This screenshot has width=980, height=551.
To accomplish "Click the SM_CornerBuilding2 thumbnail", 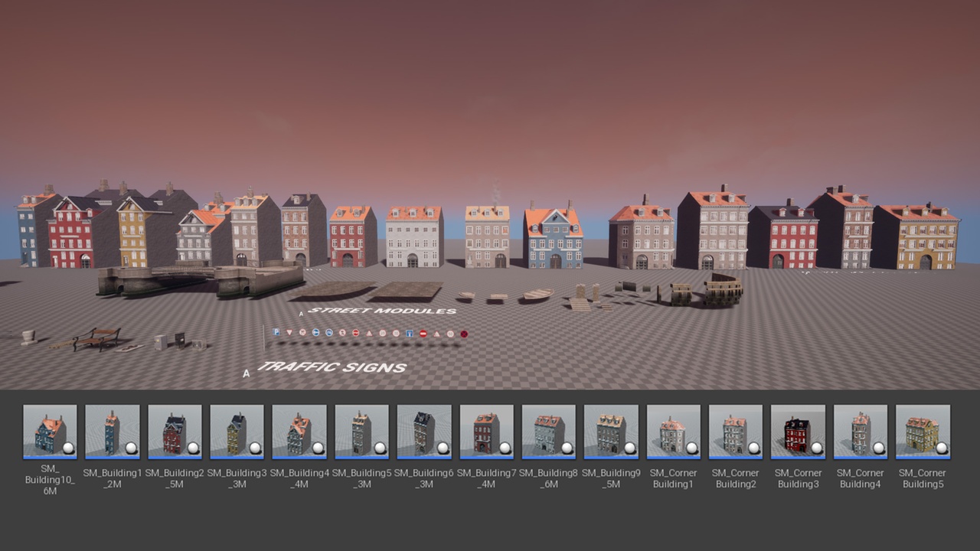I will pos(736,432).
